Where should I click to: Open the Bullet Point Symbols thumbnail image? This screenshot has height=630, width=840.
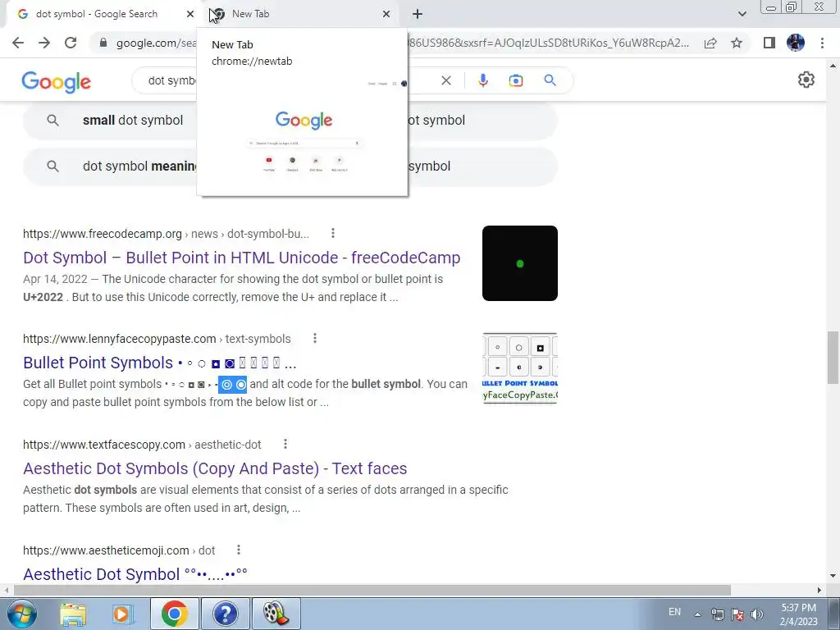click(x=519, y=368)
